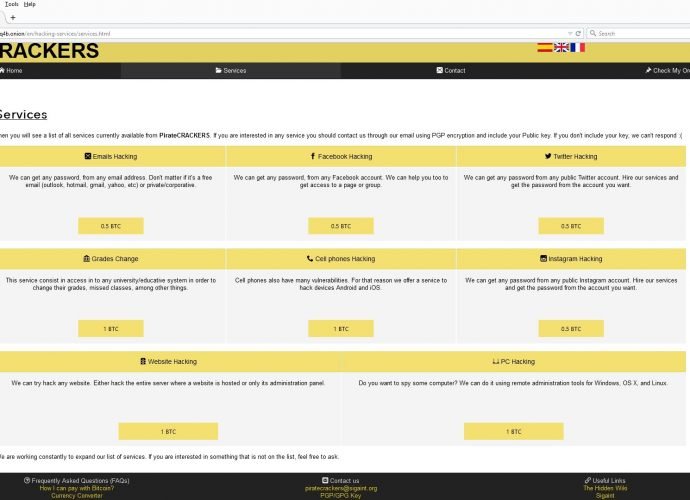This screenshot has height=500, width=690.
Task: Open the Help menu
Action: (29, 4)
